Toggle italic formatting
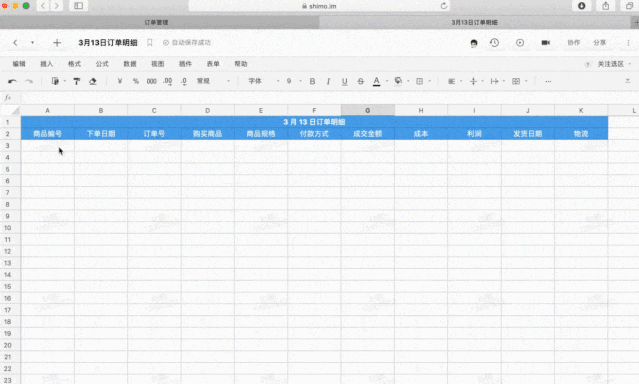This screenshot has height=384, width=639. pos(328,81)
